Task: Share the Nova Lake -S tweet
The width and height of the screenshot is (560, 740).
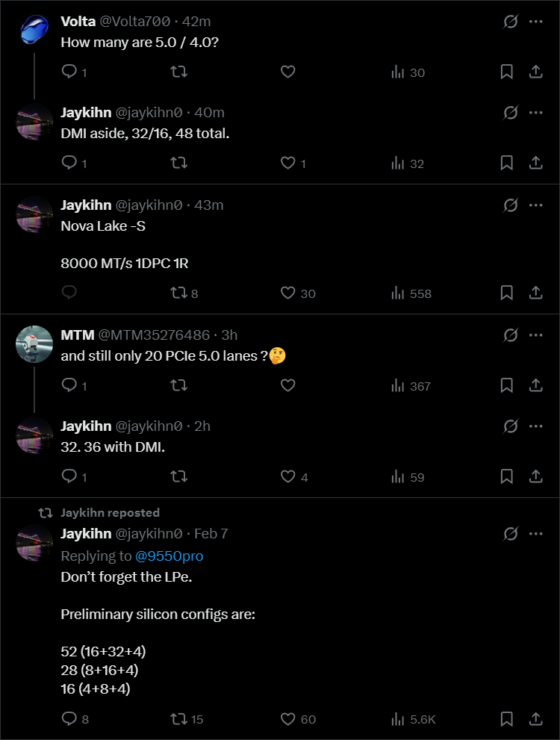Action: (x=535, y=293)
